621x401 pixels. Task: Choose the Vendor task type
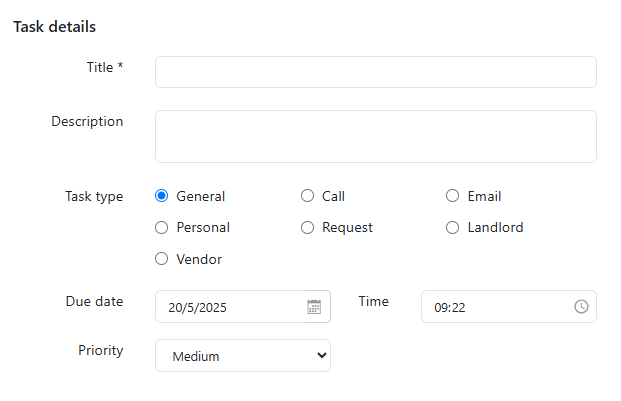pyautogui.click(x=162, y=259)
